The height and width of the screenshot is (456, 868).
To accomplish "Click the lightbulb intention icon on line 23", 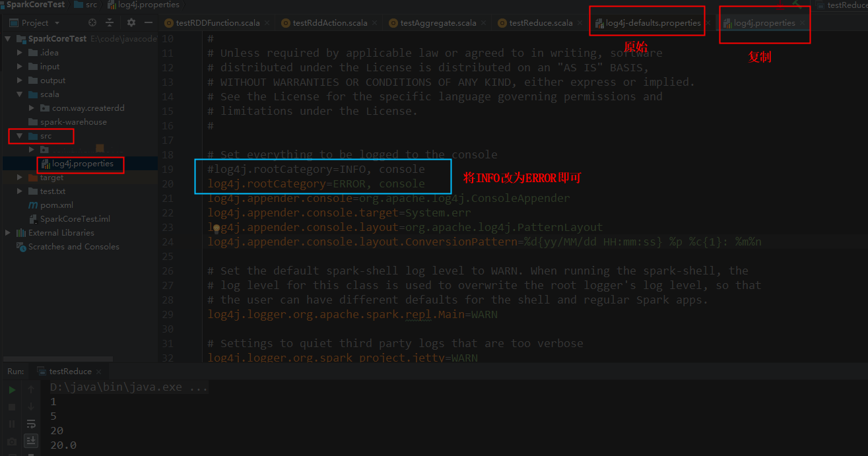I will pos(215,228).
